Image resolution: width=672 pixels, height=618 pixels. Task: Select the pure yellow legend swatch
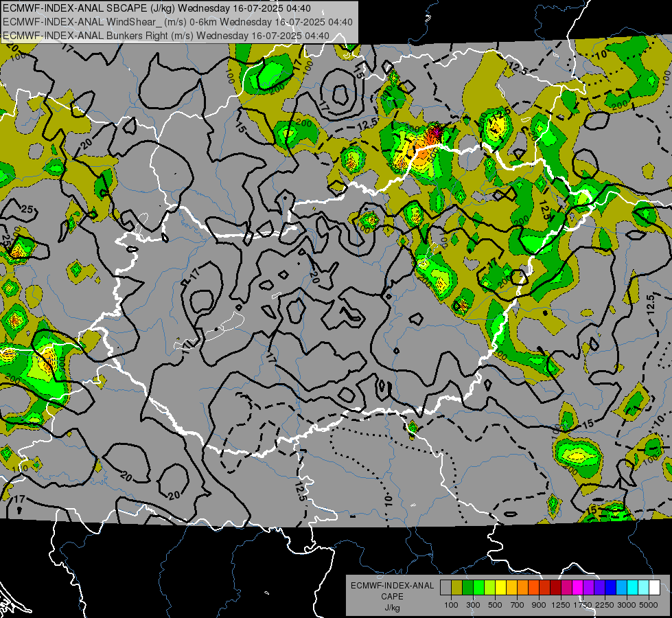click(x=500, y=587)
